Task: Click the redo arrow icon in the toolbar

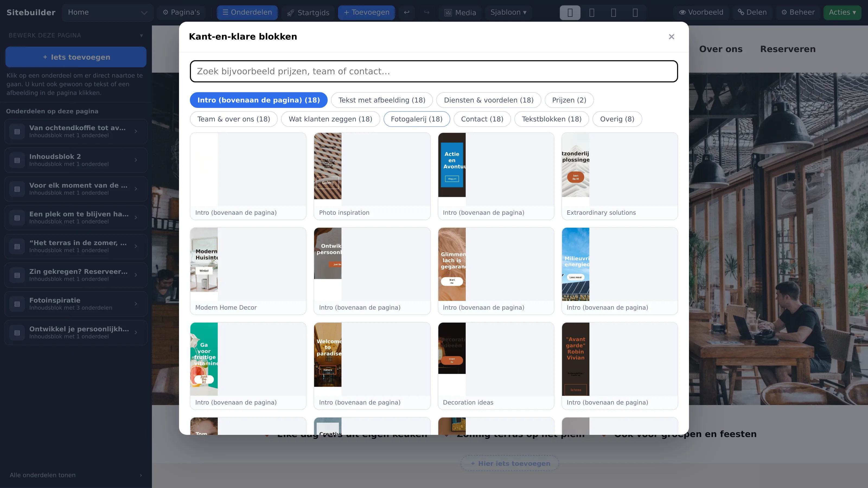Action: click(427, 12)
